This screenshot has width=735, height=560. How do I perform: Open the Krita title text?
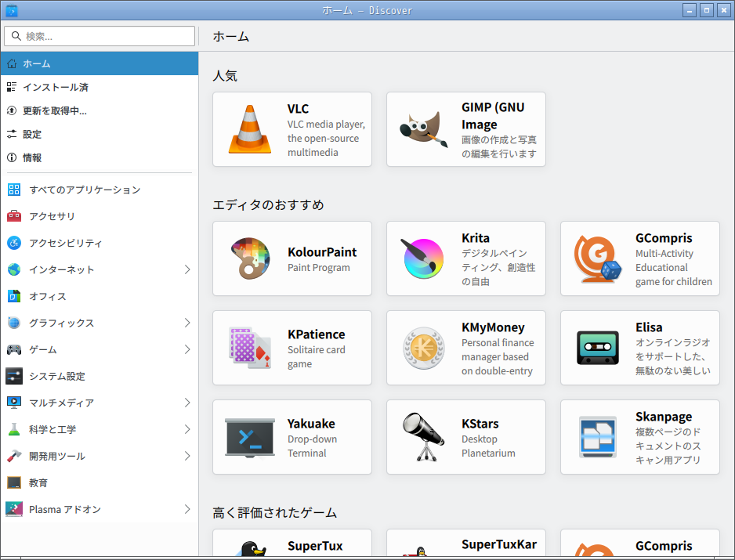[476, 238]
